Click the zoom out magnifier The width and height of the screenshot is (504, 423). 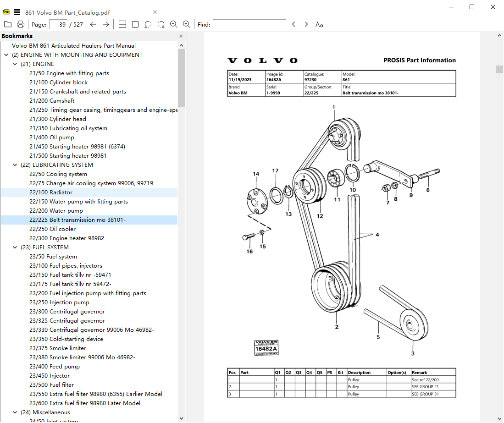click(x=173, y=24)
